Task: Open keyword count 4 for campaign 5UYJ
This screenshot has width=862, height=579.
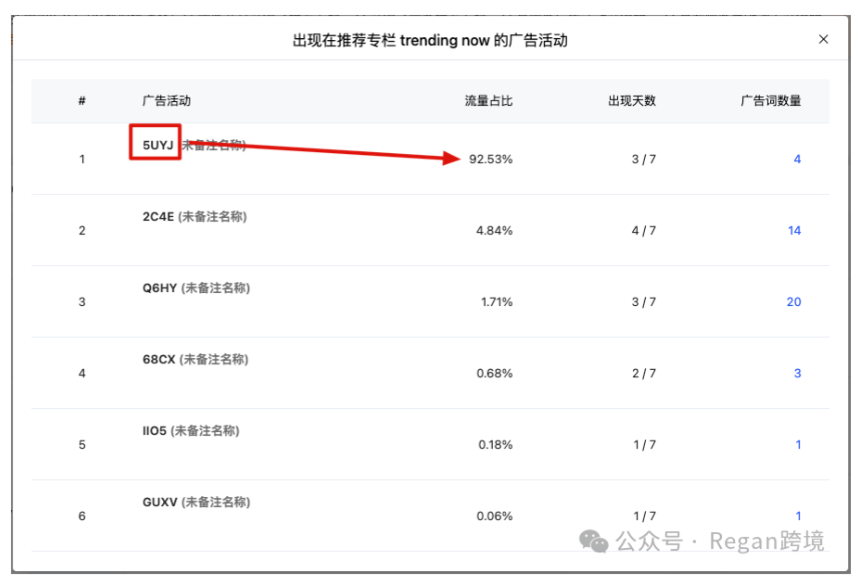Action: click(x=797, y=159)
